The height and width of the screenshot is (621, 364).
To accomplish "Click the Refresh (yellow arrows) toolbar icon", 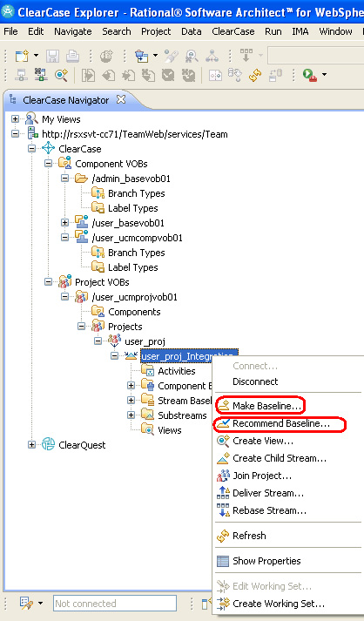I will [x=254, y=74].
